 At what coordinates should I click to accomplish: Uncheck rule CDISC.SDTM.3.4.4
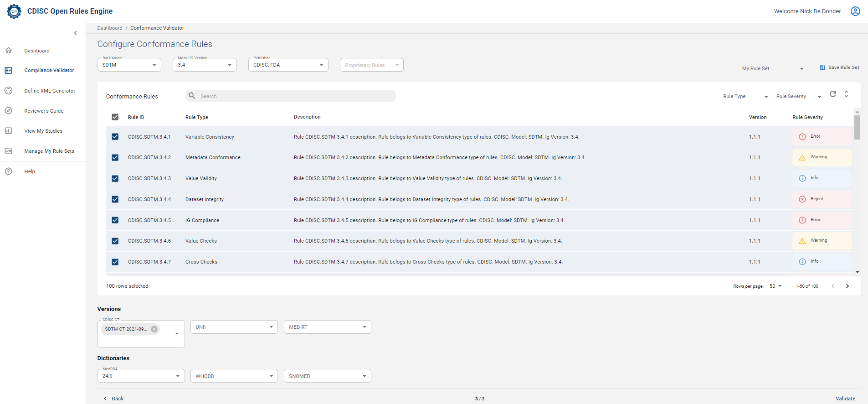point(115,199)
